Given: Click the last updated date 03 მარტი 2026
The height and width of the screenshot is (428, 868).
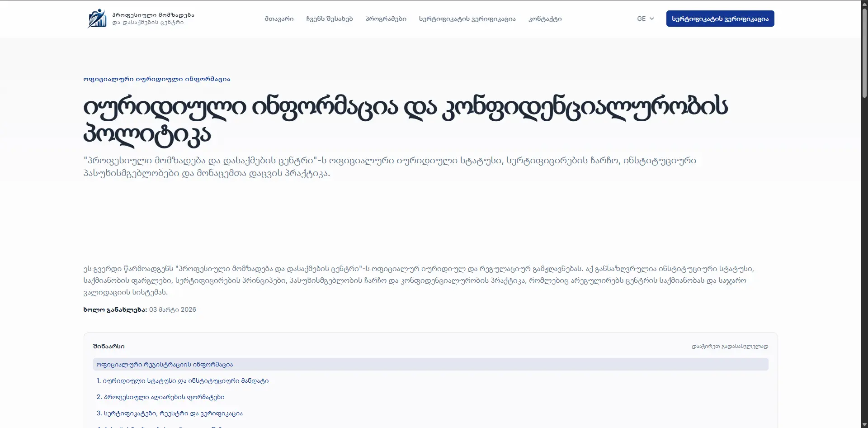Looking at the screenshot, I should coord(173,309).
